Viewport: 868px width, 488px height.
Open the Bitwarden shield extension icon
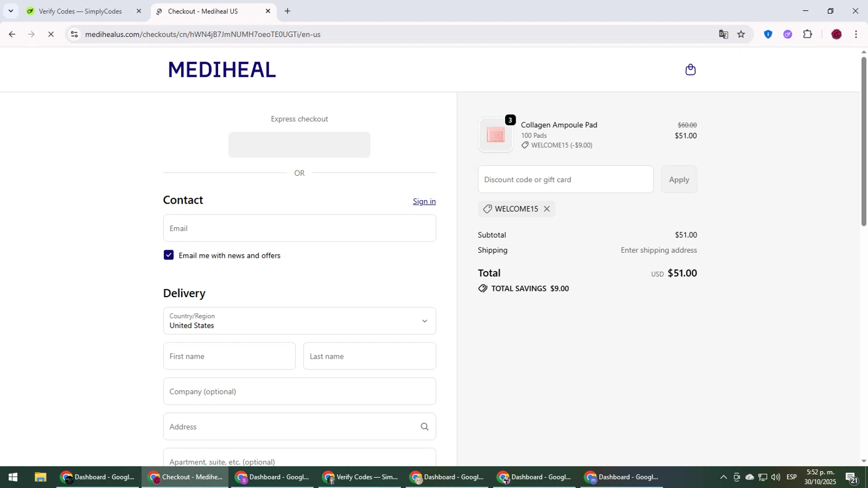[x=768, y=34]
